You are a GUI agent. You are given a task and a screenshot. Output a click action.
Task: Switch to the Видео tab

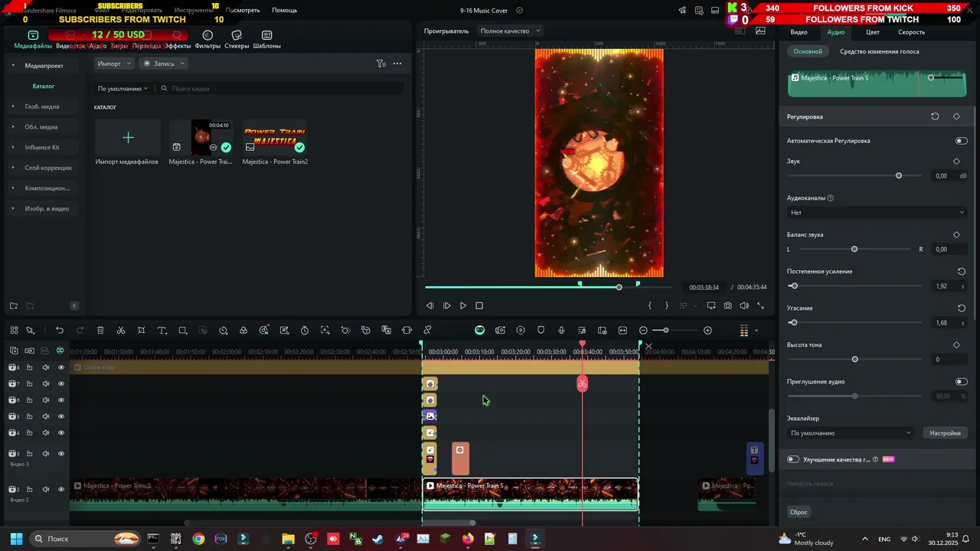pos(799,32)
